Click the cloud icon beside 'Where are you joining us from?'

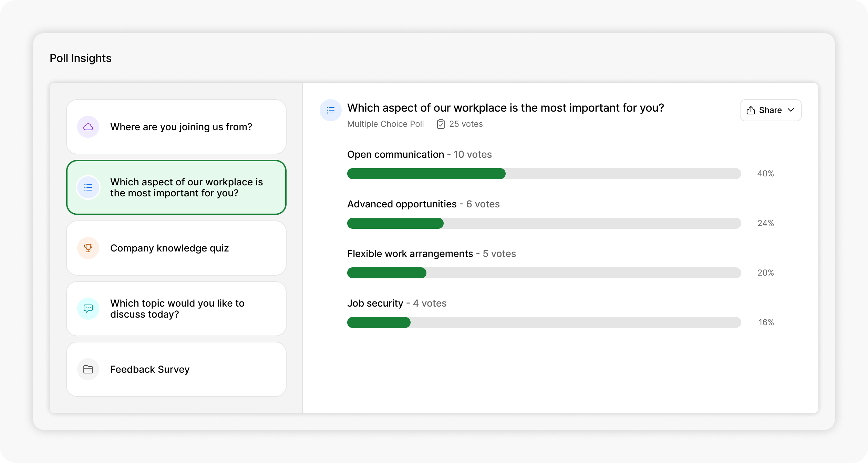[88, 127]
